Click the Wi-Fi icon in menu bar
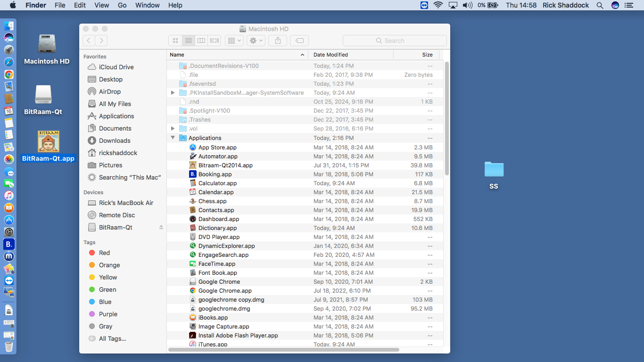This screenshot has width=644, height=362. tap(438, 5)
